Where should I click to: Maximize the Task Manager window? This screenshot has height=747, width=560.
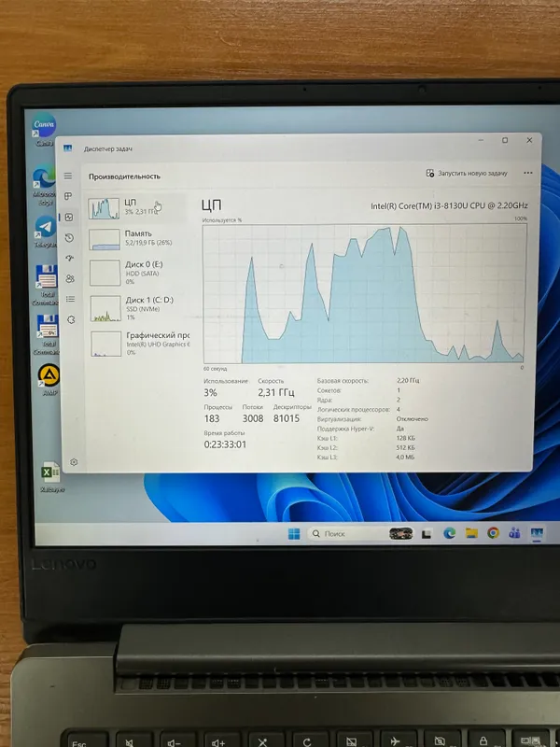click(505, 140)
